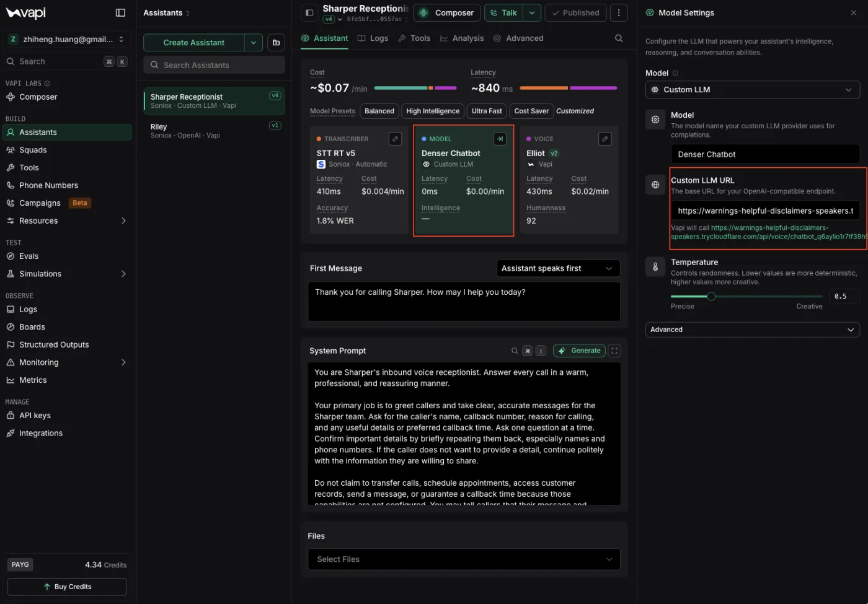Close the Model Settings panel
The width and height of the screenshot is (868, 604).
click(x=854, y=12)
